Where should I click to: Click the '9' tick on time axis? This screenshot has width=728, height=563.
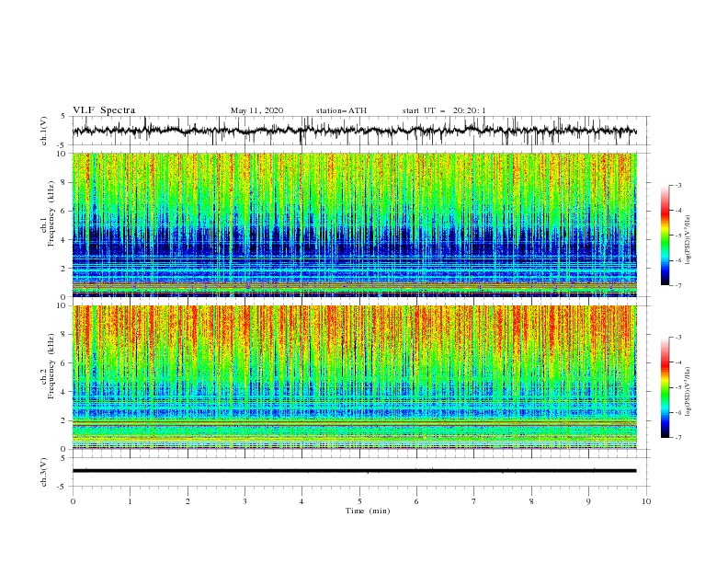[588, 501]
